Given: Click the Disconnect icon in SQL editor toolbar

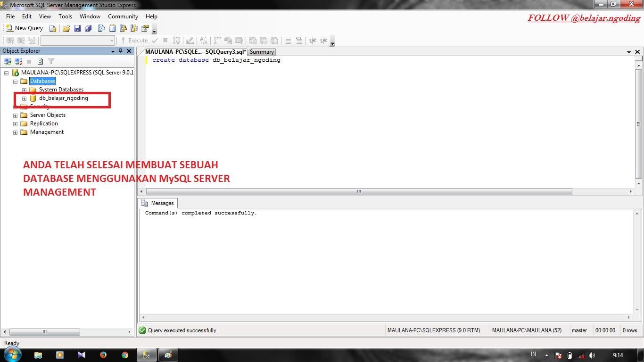Looking at the screenshot, I should (x=20, y=41).
